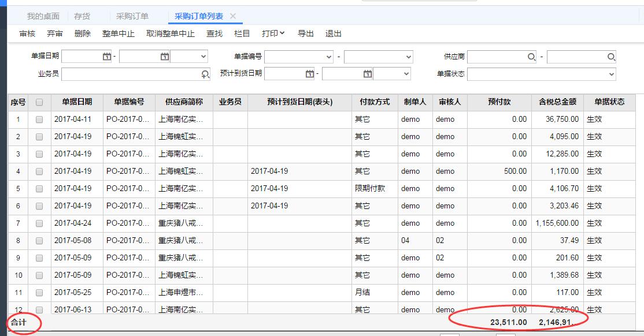Click search icon in second 供应商 field
644x336 pixels.
tap(611, 57)
